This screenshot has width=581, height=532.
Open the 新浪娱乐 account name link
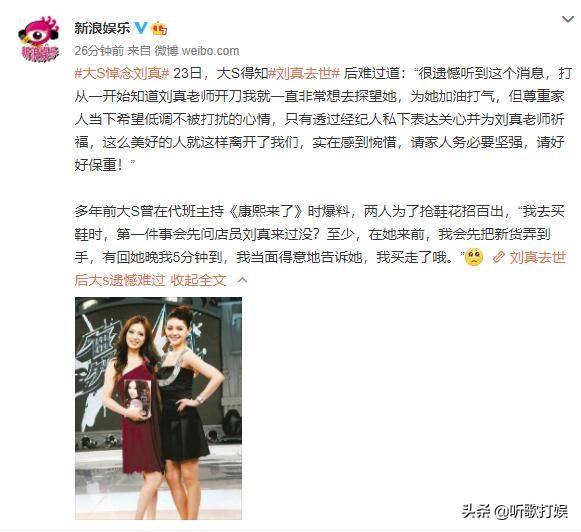[x=102, y=28]
